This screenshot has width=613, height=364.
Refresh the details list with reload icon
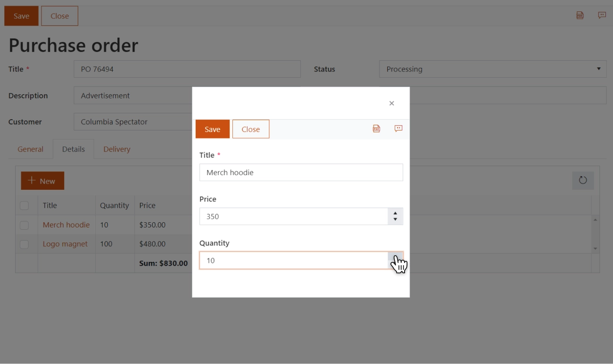[583, 180]
